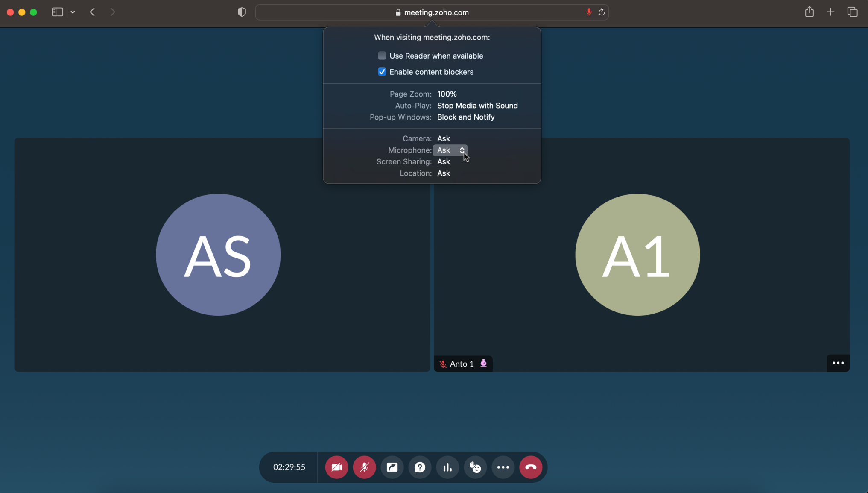Click the Safari privacy shield icon
Screen dimensions: 868x493
click(x=242, y=12)
